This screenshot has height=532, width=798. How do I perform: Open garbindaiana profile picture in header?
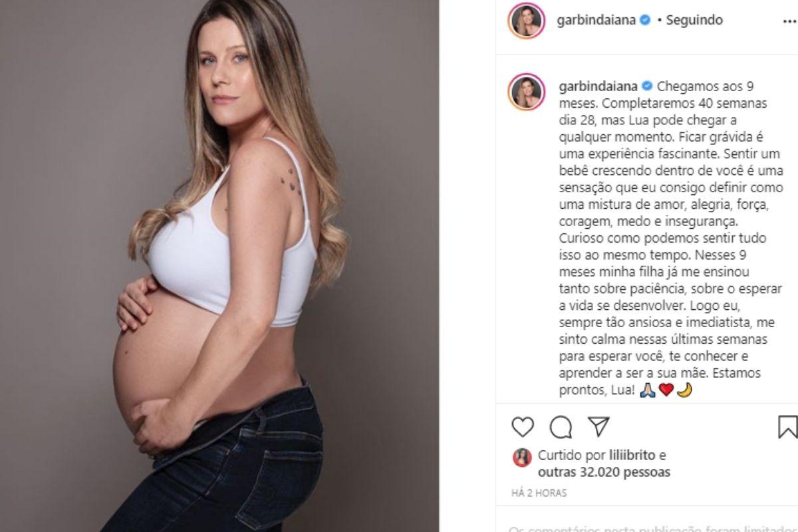526,21
